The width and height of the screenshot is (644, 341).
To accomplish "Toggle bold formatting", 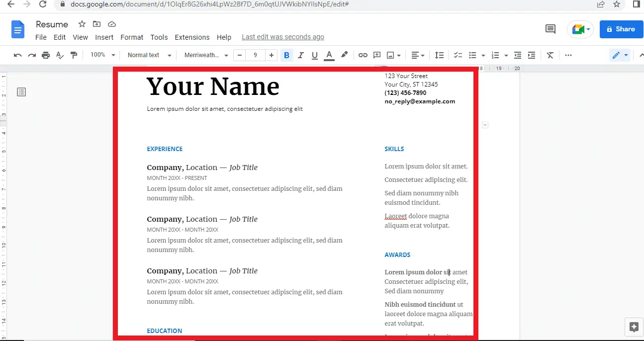I will pos(286,55).
